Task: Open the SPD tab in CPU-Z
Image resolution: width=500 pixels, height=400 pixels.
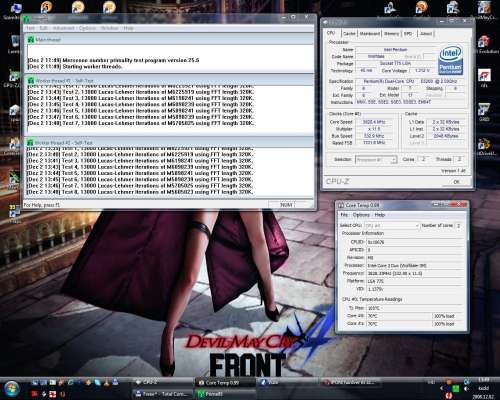Action: (408, 34)
